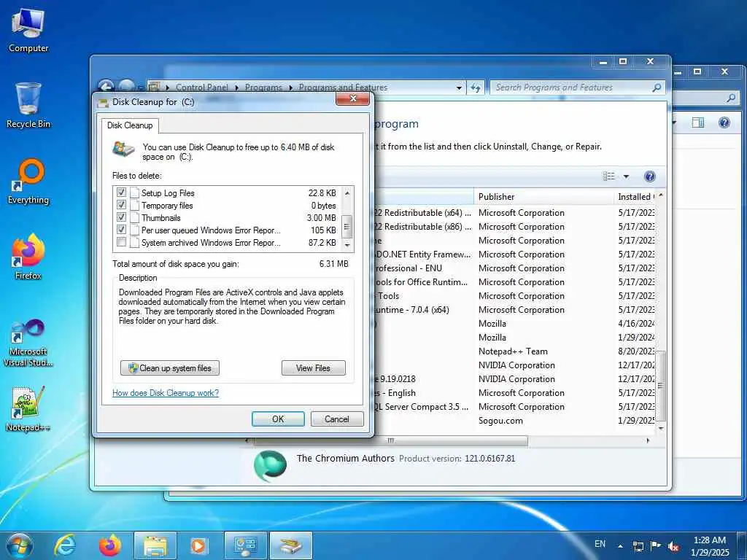Click the help icon in the back window

click(x=724, y=122)
